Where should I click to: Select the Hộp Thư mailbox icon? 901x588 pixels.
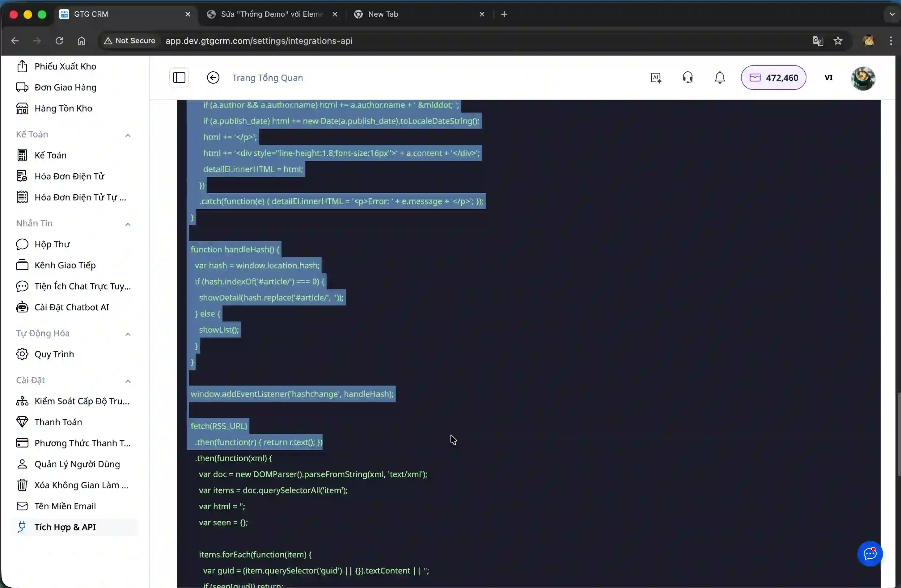(22, 244)
